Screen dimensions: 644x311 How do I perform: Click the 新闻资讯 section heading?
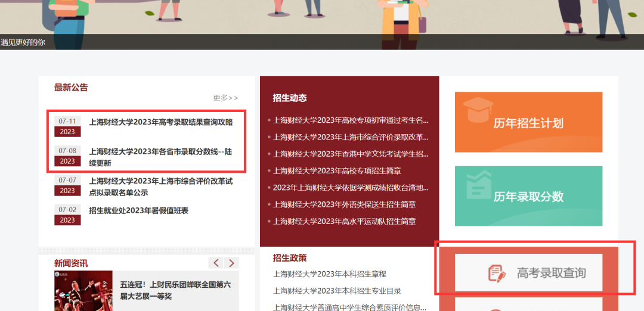point(70,263)
